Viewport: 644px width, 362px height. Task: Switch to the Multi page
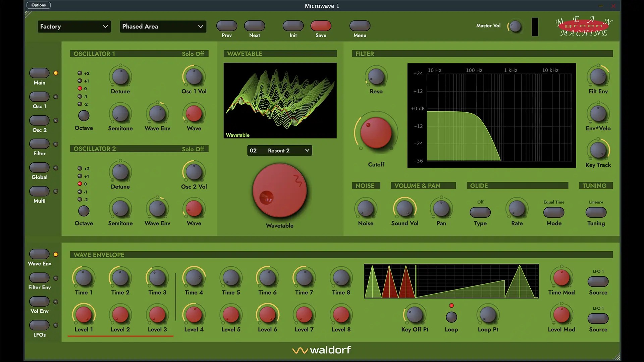tap(39, 191)
